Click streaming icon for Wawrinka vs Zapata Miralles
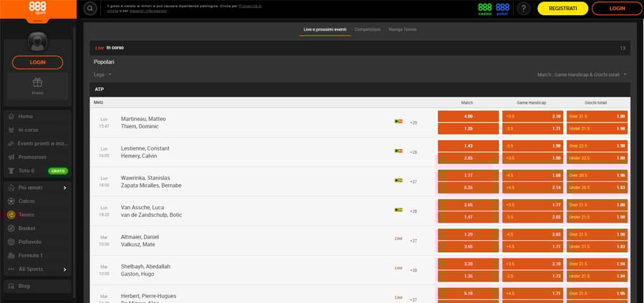The image size is (644, 303). (399, 181)
